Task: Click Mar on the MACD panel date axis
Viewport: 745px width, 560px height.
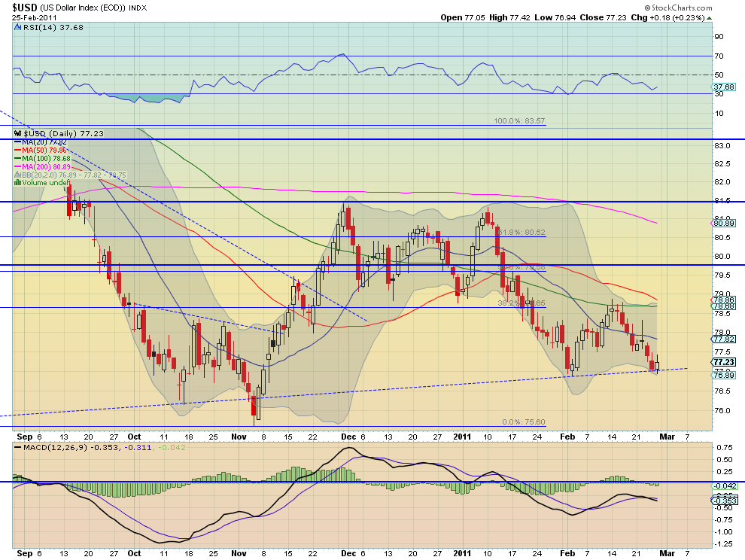Action: [667, 553]
